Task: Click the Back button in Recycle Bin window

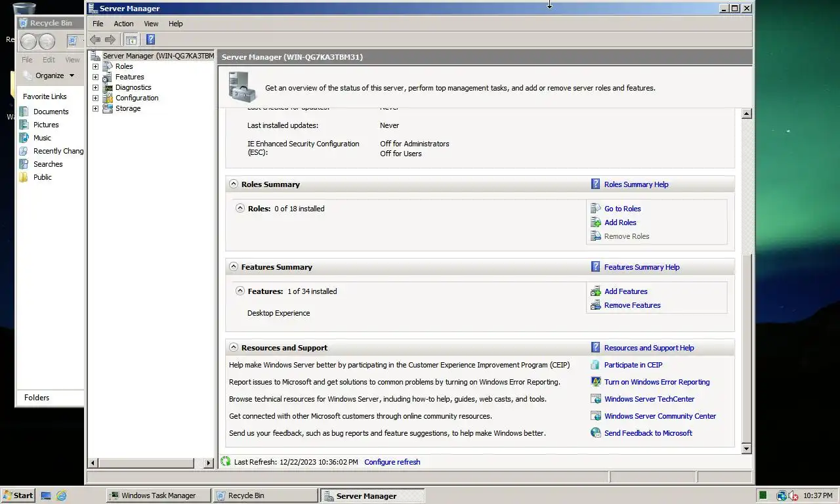Action: (x=28, y=42)
